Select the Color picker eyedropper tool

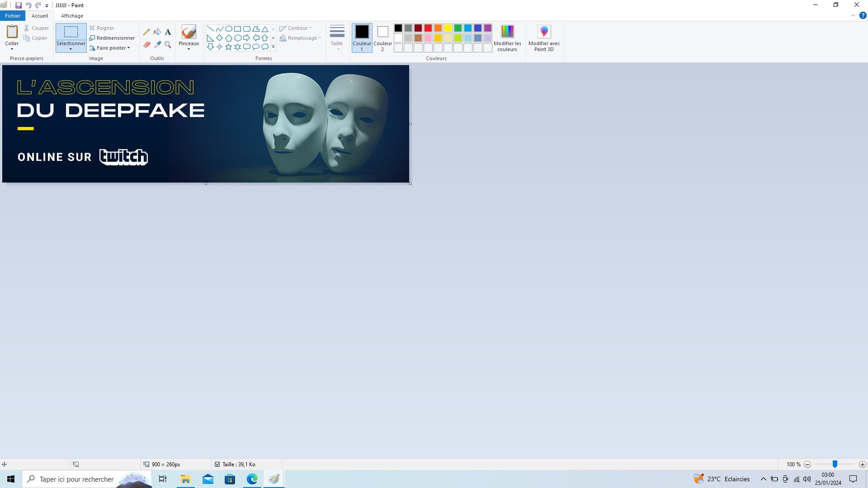click(x=157, y=45)
